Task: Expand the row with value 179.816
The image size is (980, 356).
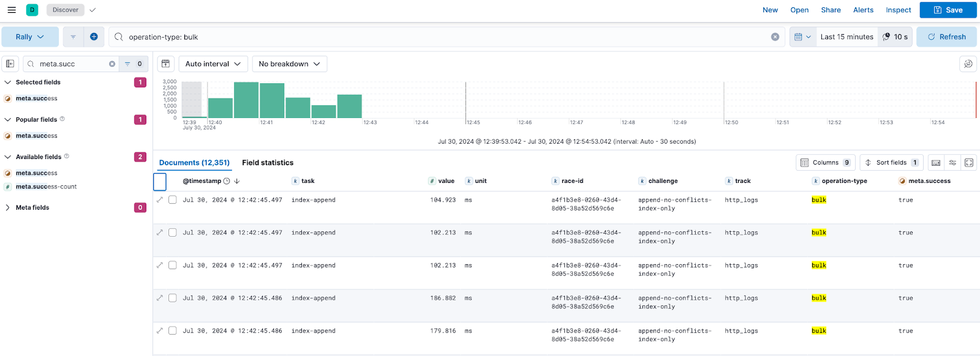Action: [160, 330]
